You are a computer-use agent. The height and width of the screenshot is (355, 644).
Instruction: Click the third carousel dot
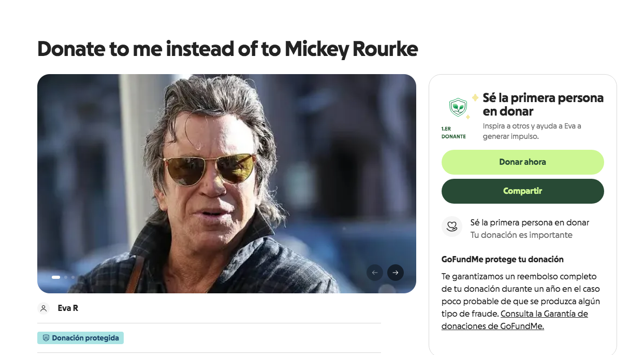pos(72,277)
